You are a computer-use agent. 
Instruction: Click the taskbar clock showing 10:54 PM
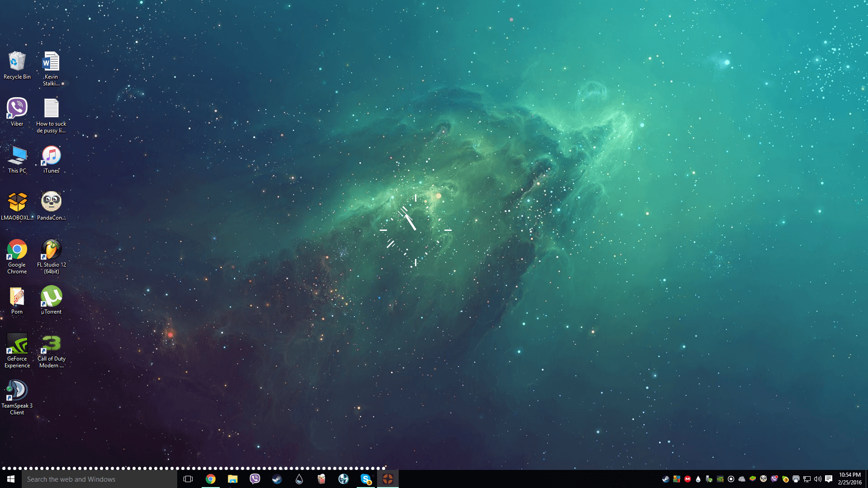(849, 479)
